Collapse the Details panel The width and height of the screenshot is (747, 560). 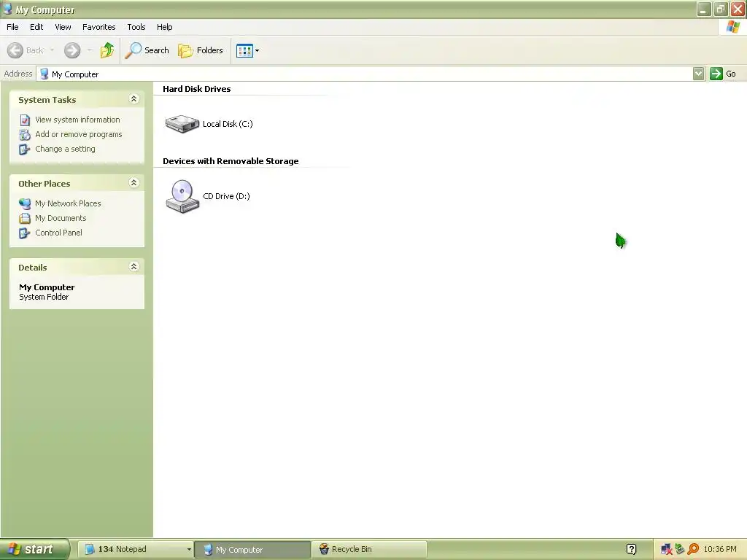click(134, 267)
